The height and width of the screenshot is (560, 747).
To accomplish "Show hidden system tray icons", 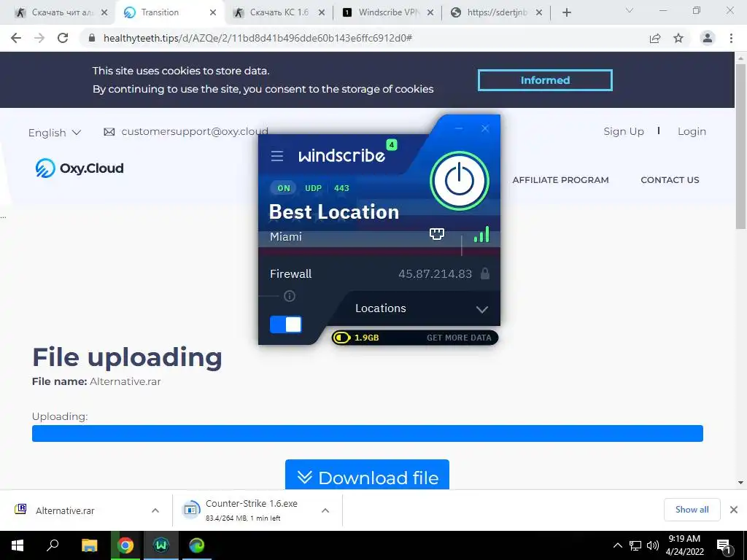I will [617, 545].
